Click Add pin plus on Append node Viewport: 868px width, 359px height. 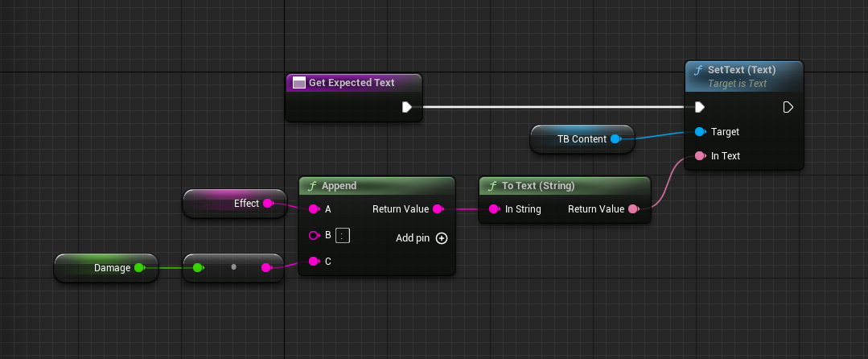click(x=441, y=238)
